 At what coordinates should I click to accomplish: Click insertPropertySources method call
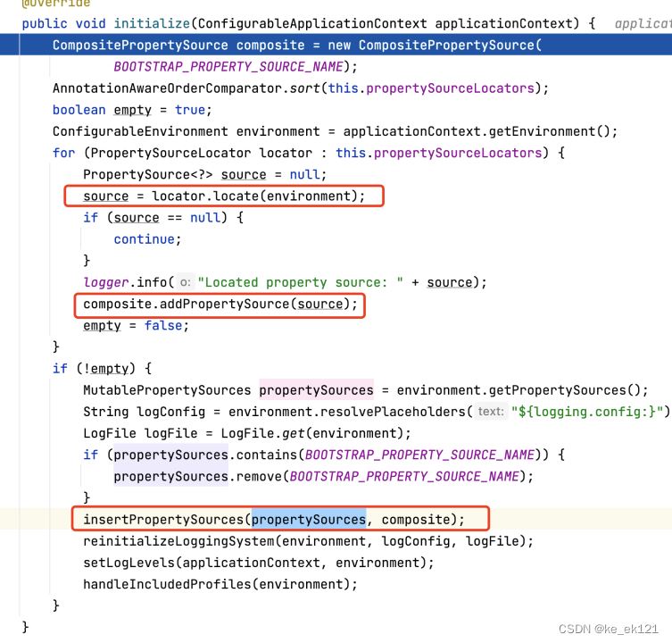point(163,520)
